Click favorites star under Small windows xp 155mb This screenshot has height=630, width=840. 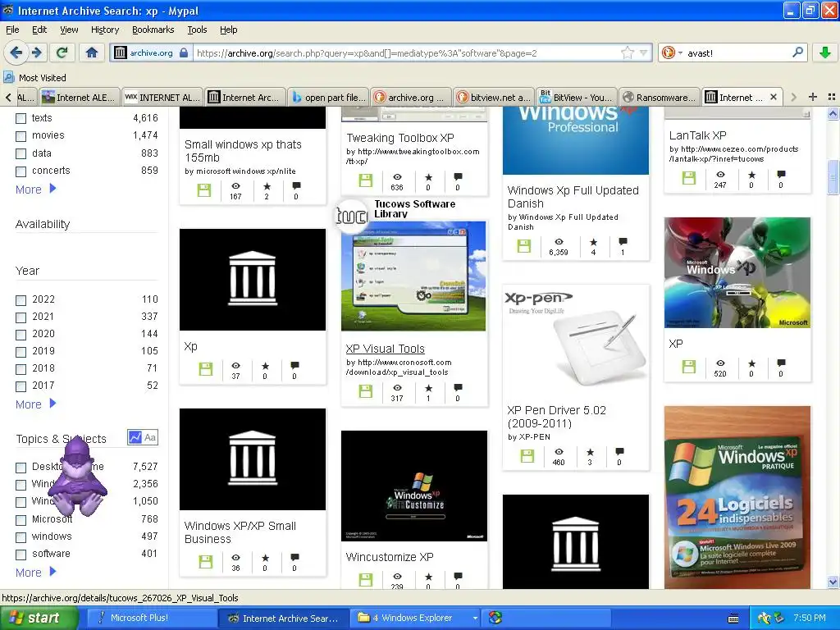[x=267, y=186]
